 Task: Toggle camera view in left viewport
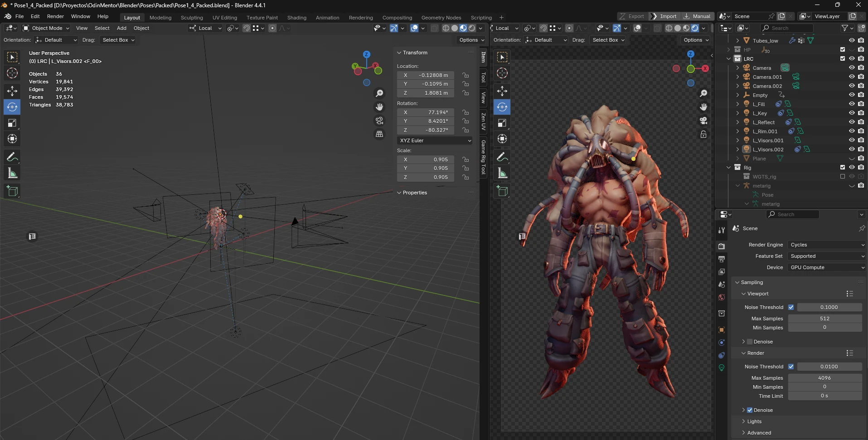[x=379, y=121]
